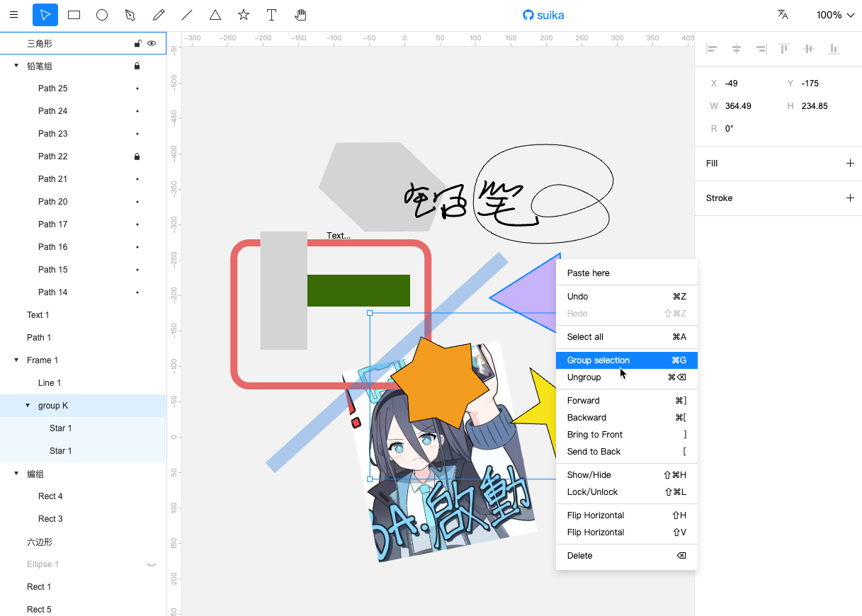Add a Stroke with plus icon

coord(850,198)
